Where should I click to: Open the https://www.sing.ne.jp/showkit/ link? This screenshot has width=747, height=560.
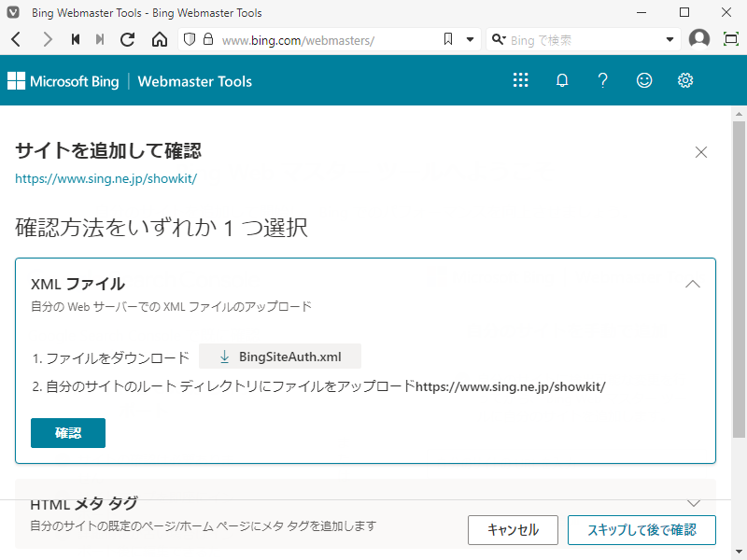(106, 178)
